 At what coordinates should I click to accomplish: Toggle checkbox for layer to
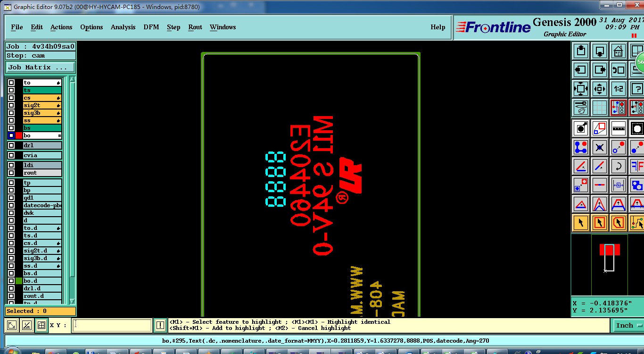[x=11, y=83]
